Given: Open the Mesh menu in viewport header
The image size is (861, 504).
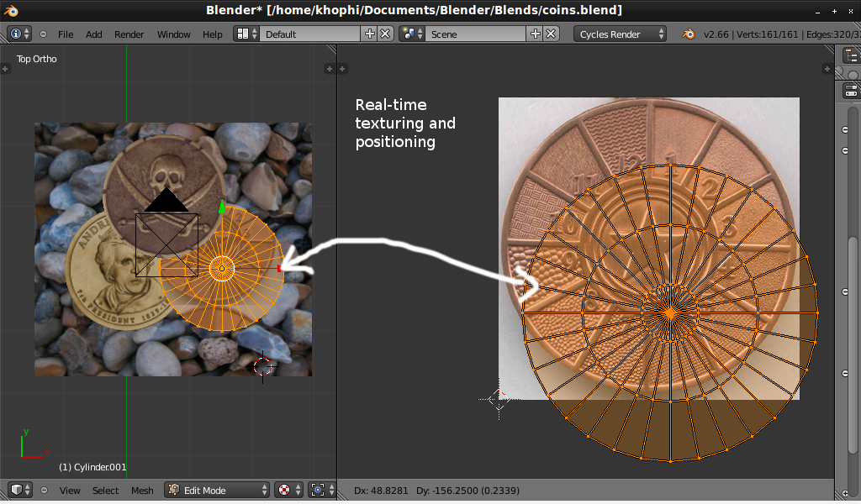Looking at the screenshot, I should point(142,490).
